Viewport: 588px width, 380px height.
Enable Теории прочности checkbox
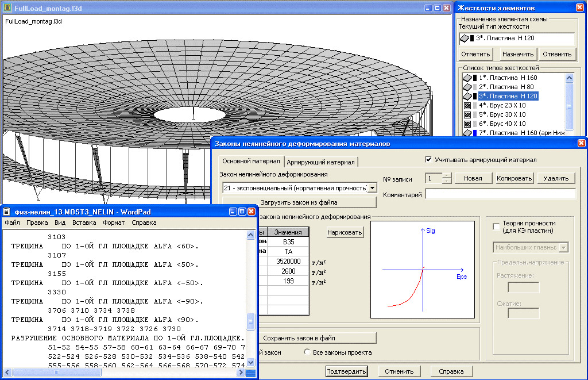point(496,227)
